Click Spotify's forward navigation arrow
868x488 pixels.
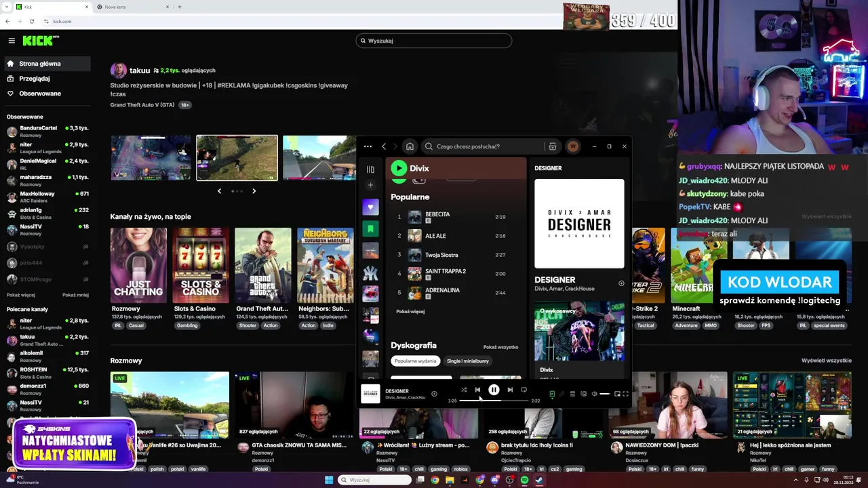[396, 146]
